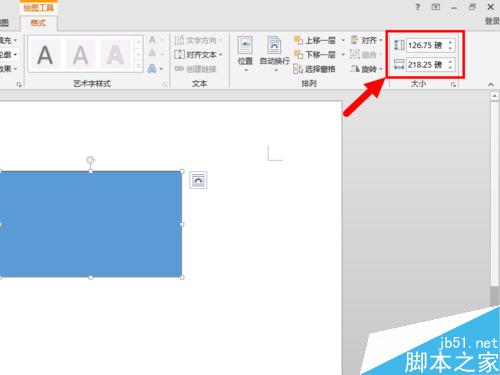Open Help with the question mark
This screenshot has height=375, width=500.
click(x=418, y=7)
